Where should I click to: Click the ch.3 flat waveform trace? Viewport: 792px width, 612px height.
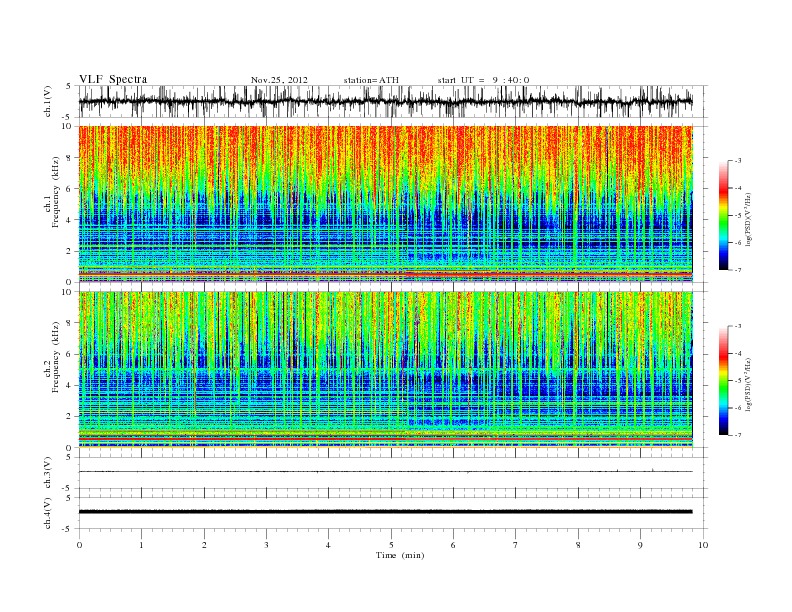pyautogui.click(x=385, y=472)
